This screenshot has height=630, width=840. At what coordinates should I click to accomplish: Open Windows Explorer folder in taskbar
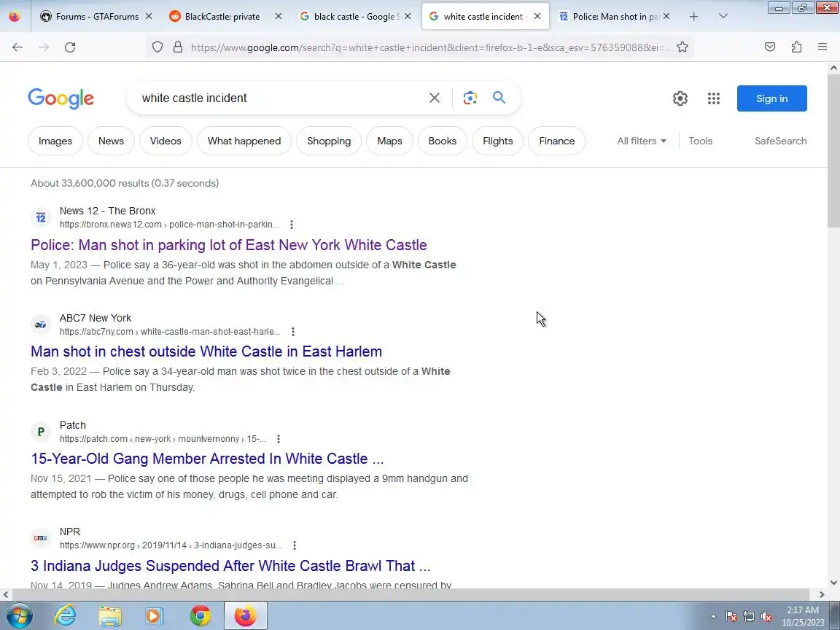[110, 615]
